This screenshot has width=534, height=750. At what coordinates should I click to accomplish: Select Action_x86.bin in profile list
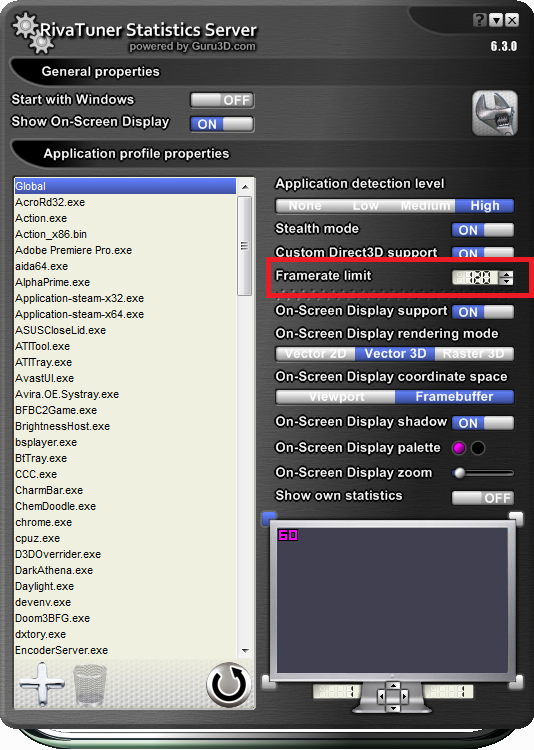(125, 234)
